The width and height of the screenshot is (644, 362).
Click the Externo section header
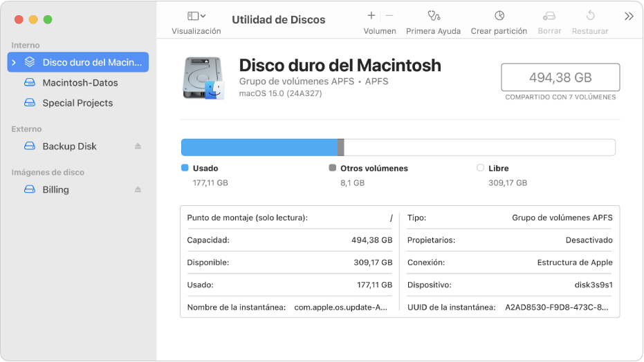27,129
